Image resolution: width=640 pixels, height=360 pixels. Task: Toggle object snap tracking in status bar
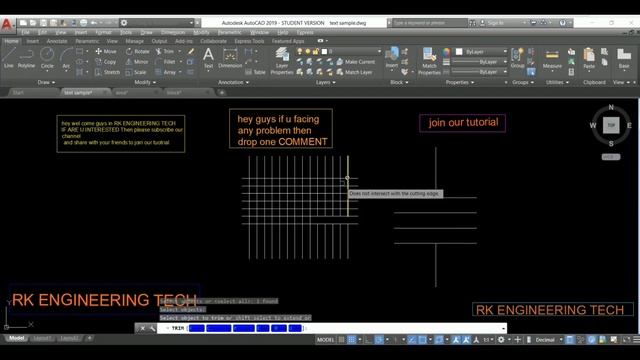(x=412, y=340)
